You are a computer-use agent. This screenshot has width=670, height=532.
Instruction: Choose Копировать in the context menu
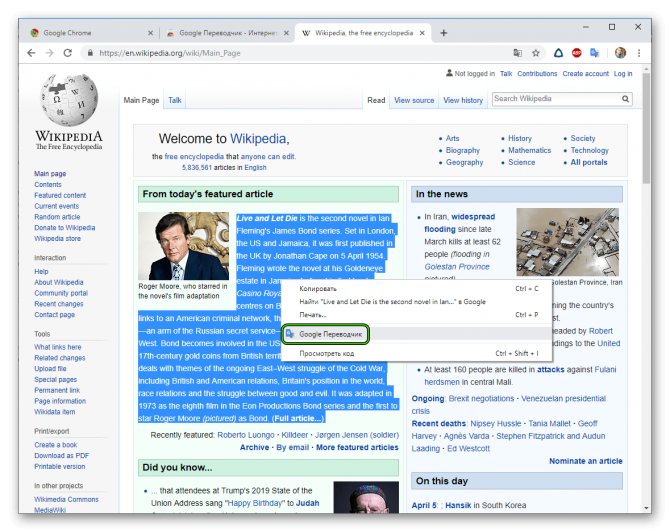click(417, 289)
